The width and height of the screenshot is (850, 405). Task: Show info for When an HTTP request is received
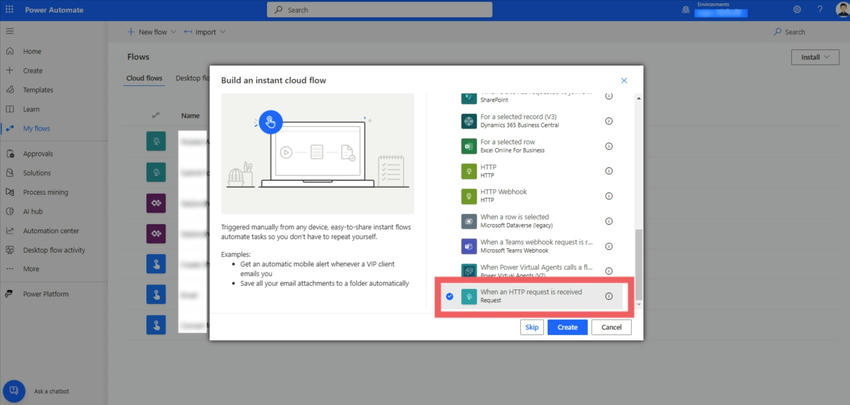609,296
